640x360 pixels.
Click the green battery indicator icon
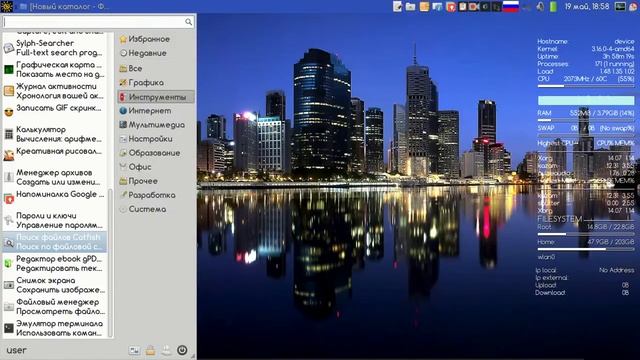[553, 7]
